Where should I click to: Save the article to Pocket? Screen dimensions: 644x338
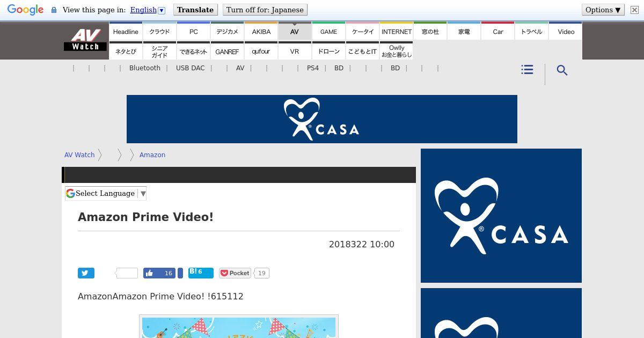point(235,273)
